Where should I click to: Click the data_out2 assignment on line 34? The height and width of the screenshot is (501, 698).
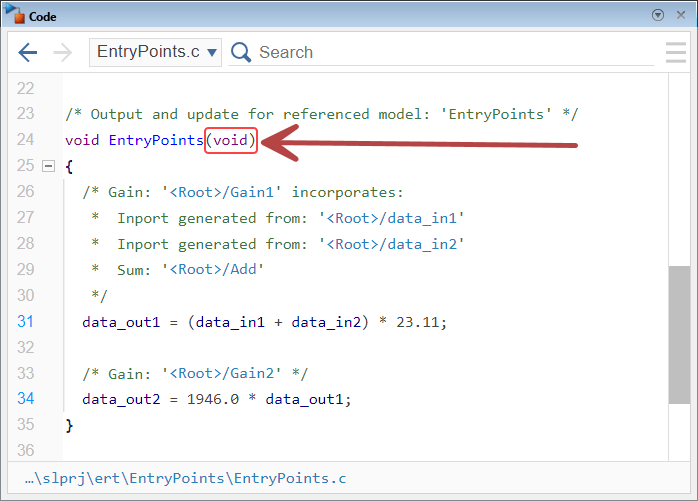click(x=217, y=399)
